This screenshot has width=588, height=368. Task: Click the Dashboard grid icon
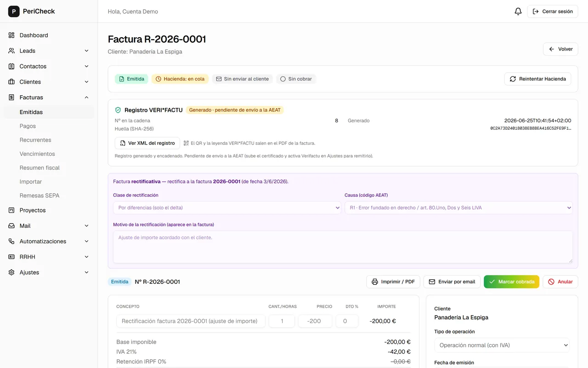point(11,35)
